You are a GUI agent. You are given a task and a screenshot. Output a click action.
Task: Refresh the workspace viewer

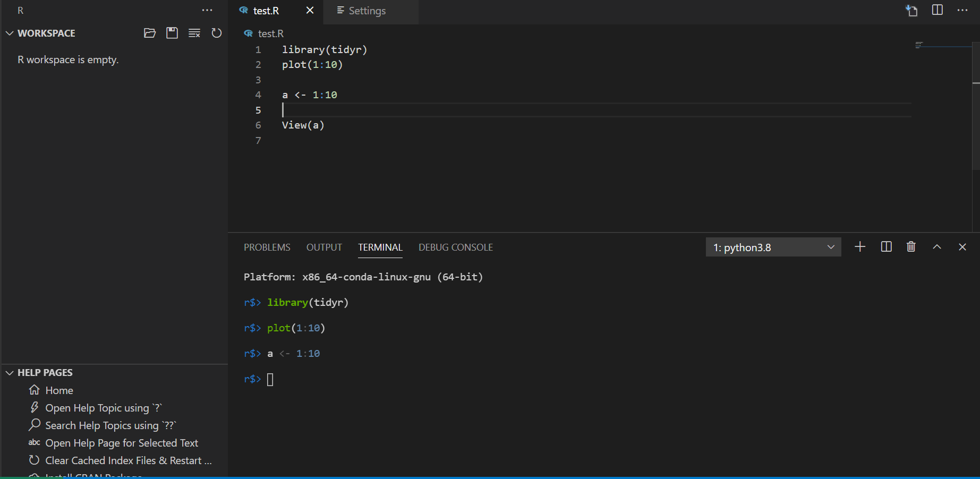click(x=216, y=33)
